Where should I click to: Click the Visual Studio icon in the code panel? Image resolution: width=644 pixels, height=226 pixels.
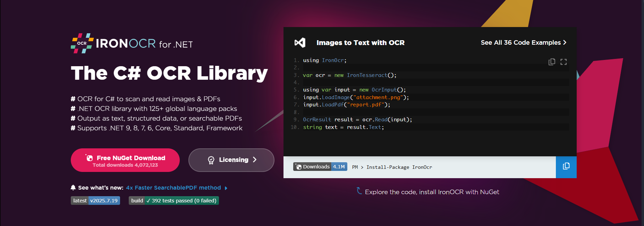(300, 43)
